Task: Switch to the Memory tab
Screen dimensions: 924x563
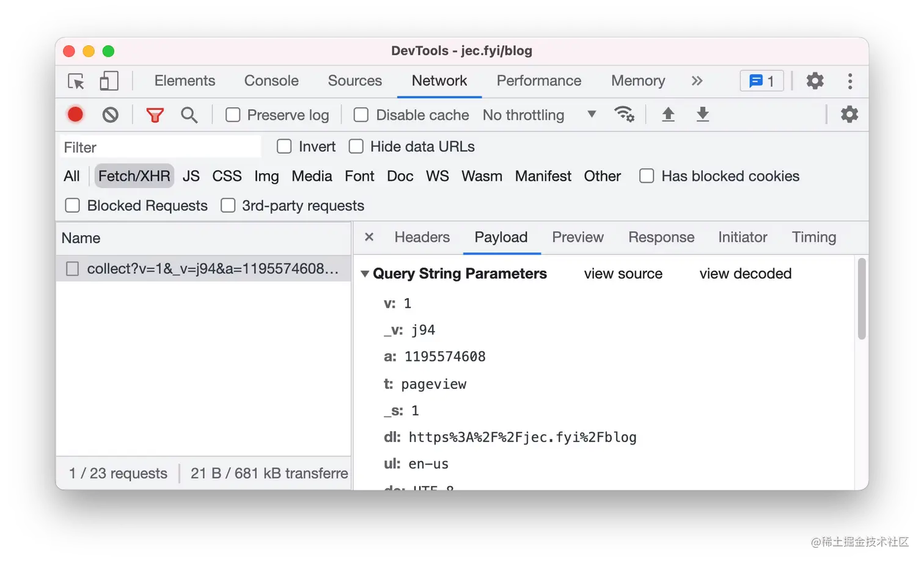Action: point(638,81)
